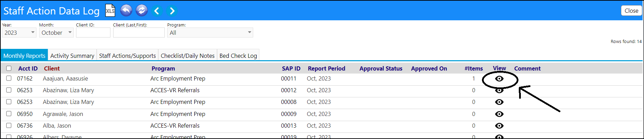644x139 pixels.
Task: Click the Close button
Action: point(631,11)
